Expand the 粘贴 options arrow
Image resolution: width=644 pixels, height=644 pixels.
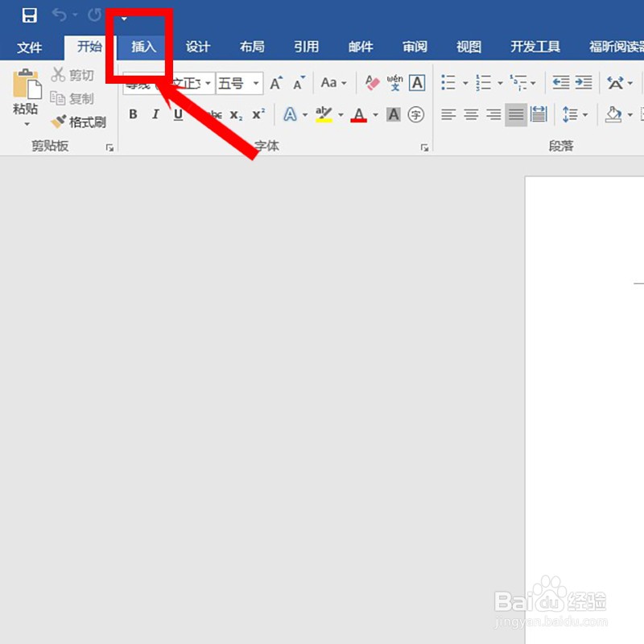tap(27, 124)
